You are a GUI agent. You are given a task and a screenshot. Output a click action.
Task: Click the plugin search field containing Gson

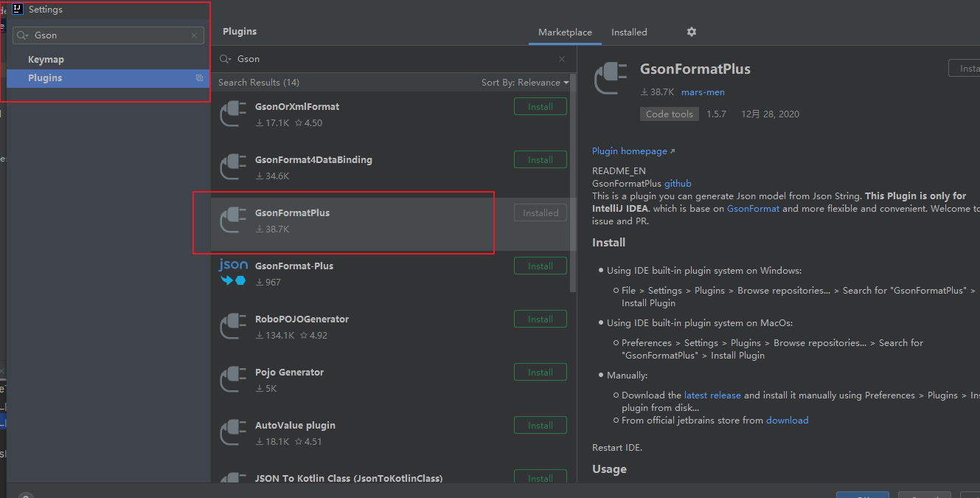pos(394,59)
